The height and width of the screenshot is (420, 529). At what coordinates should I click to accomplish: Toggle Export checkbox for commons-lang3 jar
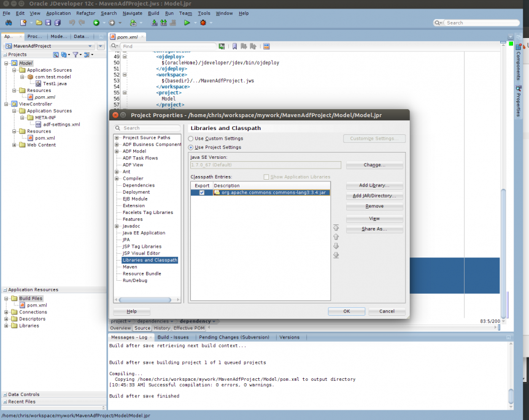click(202, 193)
